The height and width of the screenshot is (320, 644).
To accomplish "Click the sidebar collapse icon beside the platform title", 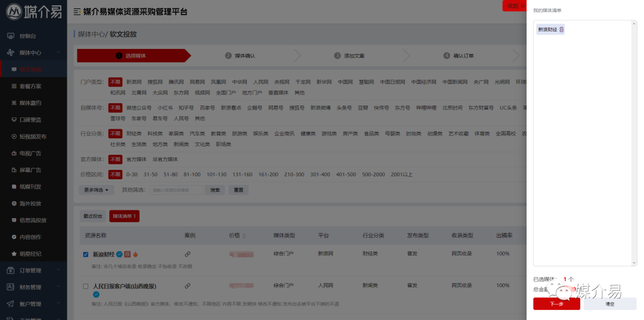I will [x=76, y=12].
